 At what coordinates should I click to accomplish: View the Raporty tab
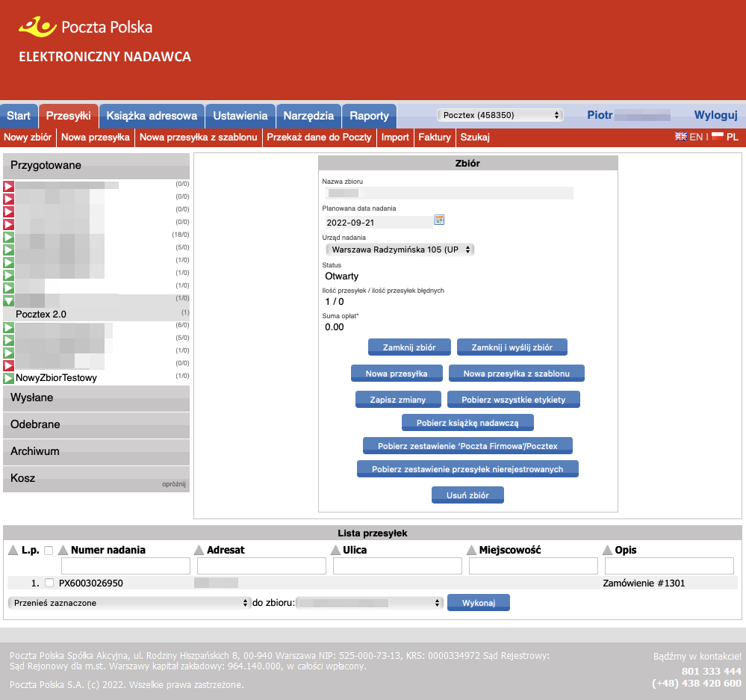(x=369, y=116)
